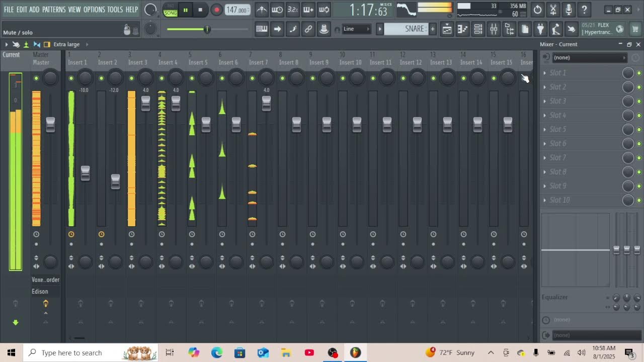
Task: Click the Insert 3 latency clock icon
Action: pyautogui.click(x=131, y=234)
